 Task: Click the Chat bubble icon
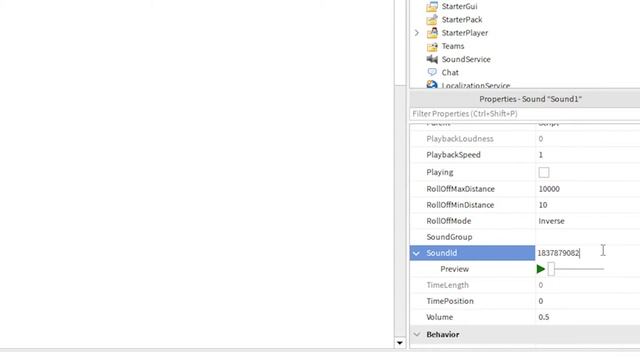click(432, 72)
